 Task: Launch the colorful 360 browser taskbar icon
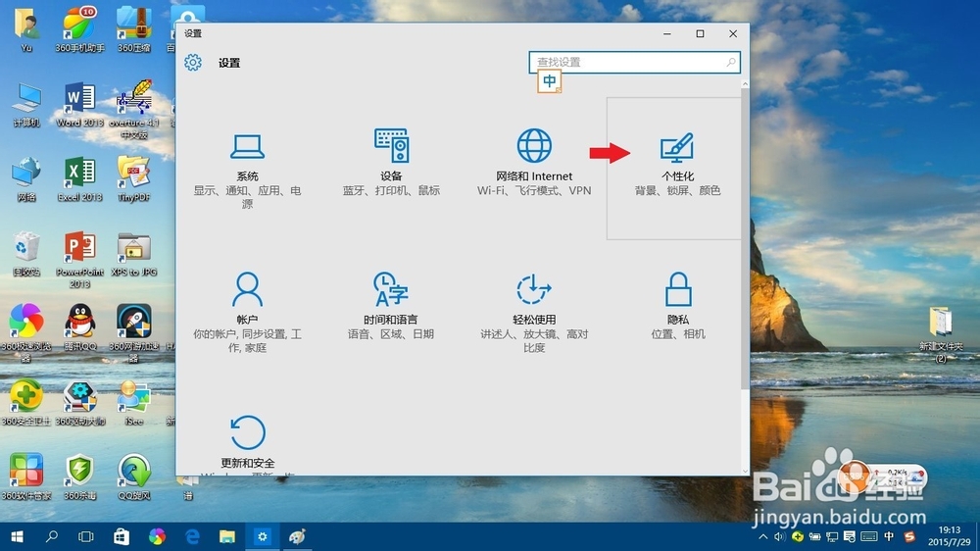[x=157, y=536]
